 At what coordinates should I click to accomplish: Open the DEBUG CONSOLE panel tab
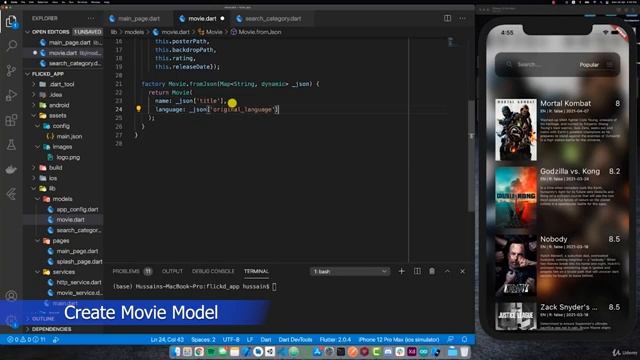click(213, 271)
